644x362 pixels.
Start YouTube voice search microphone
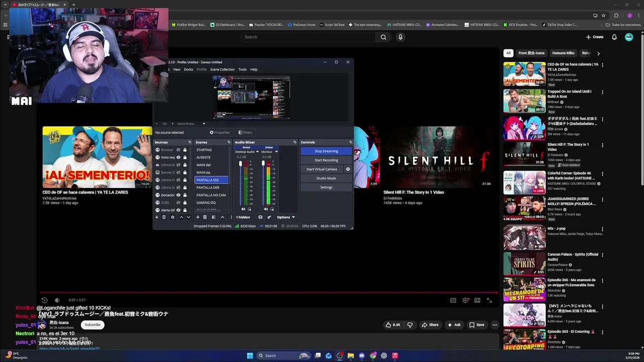[400, 37]
